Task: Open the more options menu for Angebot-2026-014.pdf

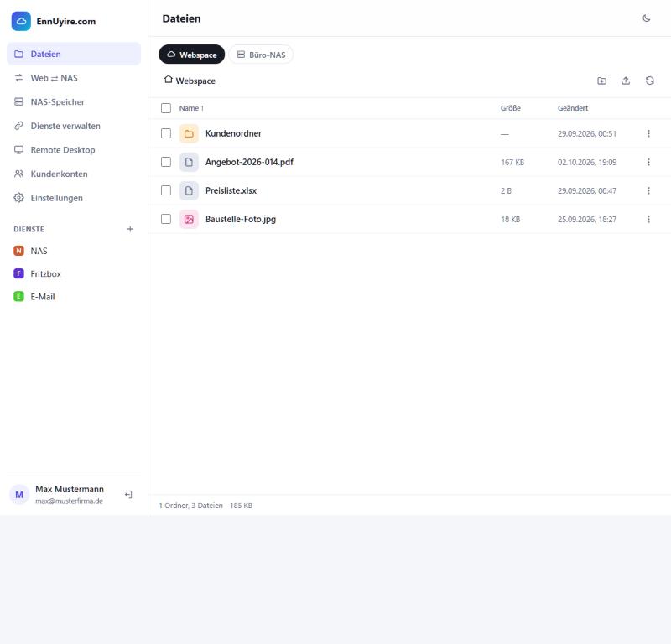Action: click(648, 162)
